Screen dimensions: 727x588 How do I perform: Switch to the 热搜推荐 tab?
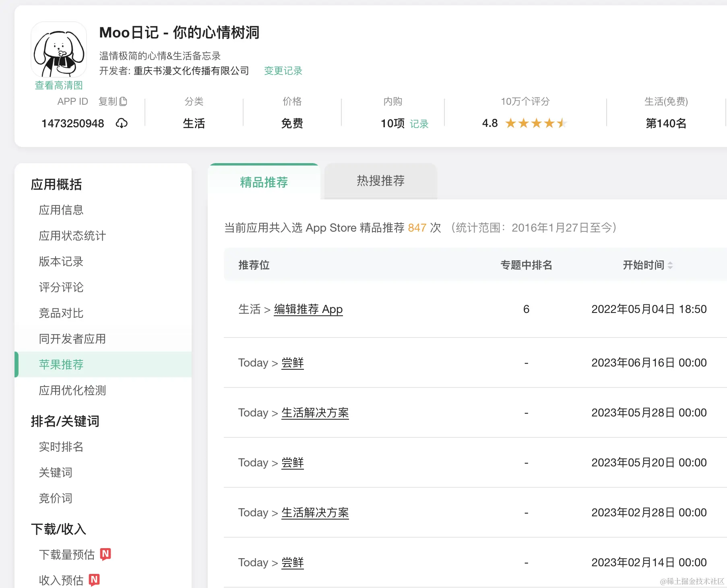pyautogui.click(x=380, y=181)
